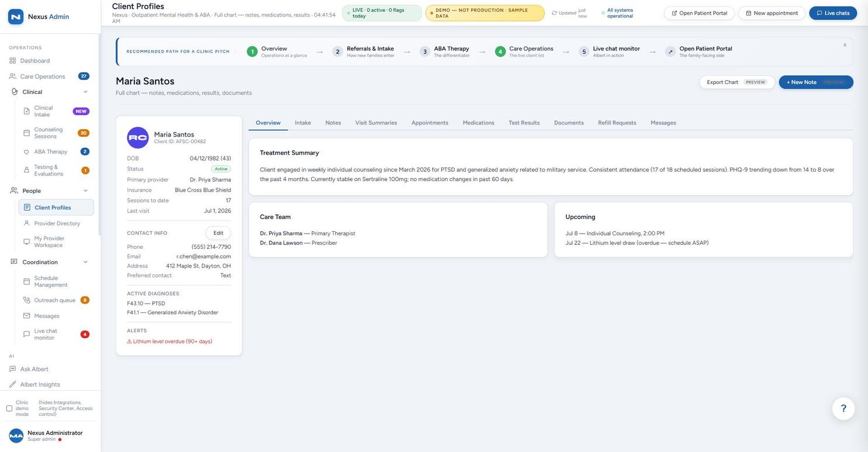Click the People group icon

15,191
